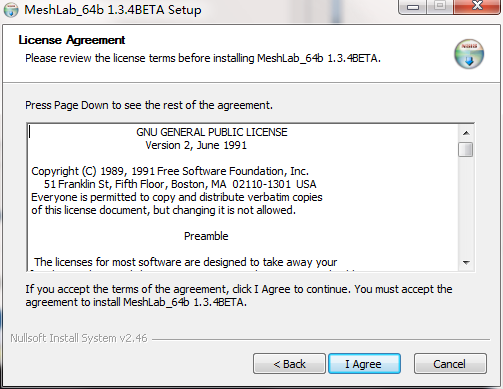The image size is (503, 389).
Task: Click the License Agreement page title
Action: (72, 40)
